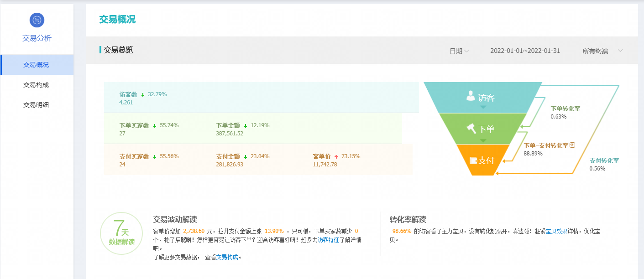Follow the 访客特征 link

(x=329, y=240)
